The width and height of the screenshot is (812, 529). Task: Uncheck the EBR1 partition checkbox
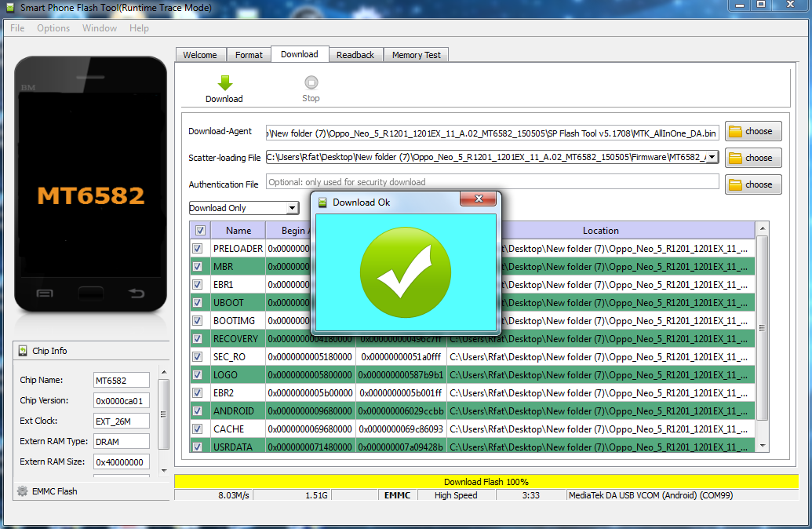197,284
